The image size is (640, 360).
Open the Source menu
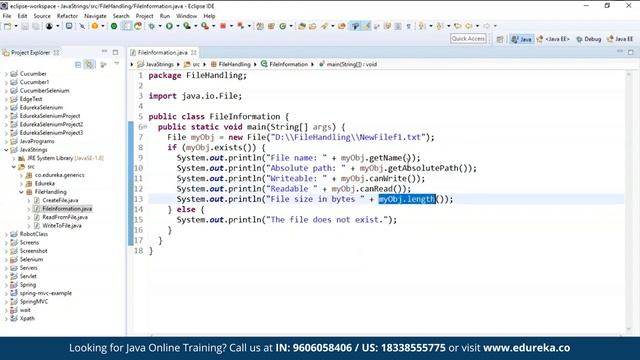(42, 16)
